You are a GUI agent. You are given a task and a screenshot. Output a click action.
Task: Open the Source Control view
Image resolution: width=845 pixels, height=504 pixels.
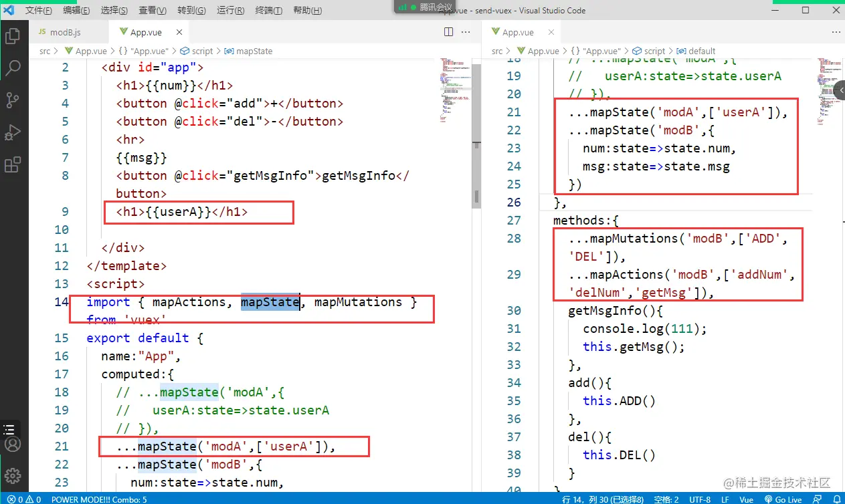(x=13, y=100)
